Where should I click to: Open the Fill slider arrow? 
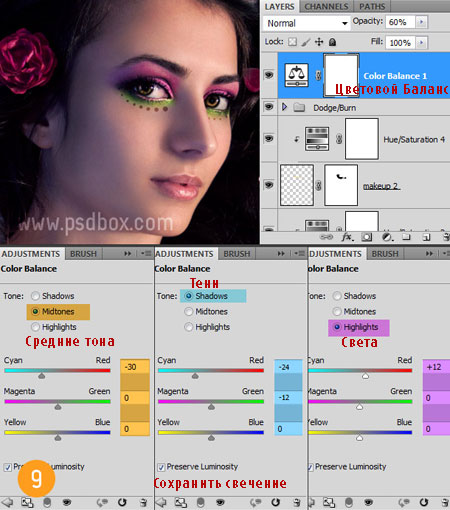pos(422,43)
